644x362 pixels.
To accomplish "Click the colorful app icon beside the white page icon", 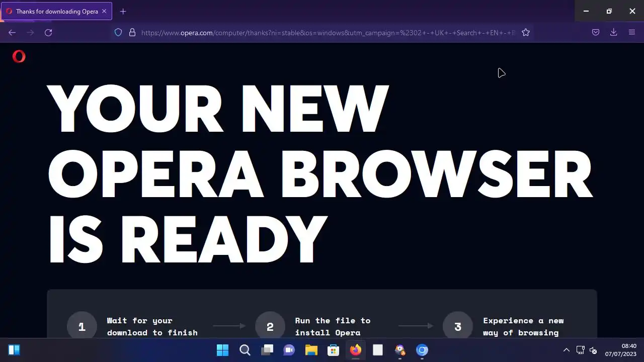I will (x=400, y=350).
